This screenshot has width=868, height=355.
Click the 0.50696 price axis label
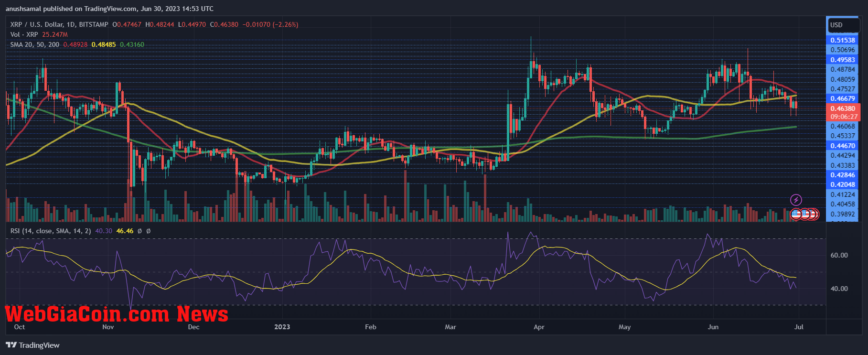click(843, 50)
